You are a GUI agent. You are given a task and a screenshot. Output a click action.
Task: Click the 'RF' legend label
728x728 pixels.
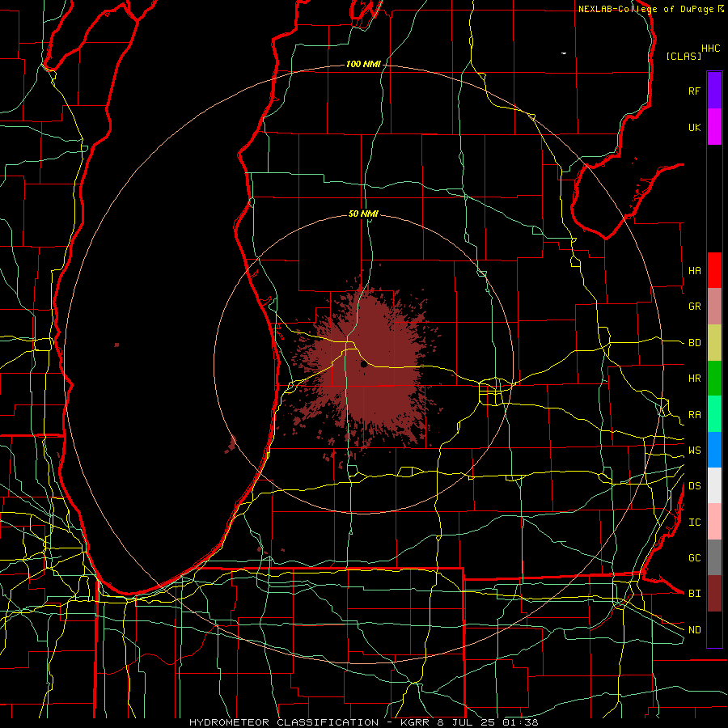point(694,91)
